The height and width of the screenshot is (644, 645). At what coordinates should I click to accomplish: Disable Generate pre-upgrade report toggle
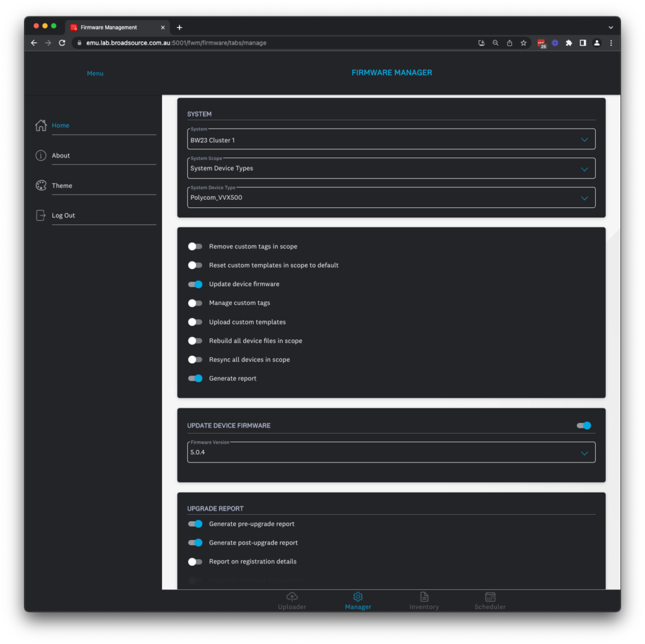click(x=195, y=524)
